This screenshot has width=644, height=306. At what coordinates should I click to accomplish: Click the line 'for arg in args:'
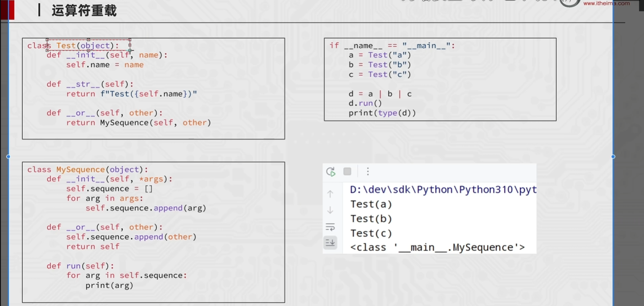coord(105,198)
